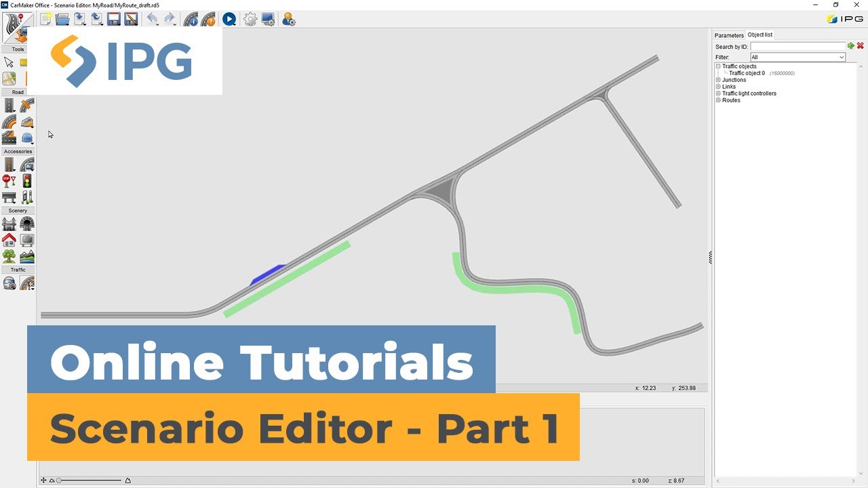Select the road marking accessory tool

click(9, 165)
